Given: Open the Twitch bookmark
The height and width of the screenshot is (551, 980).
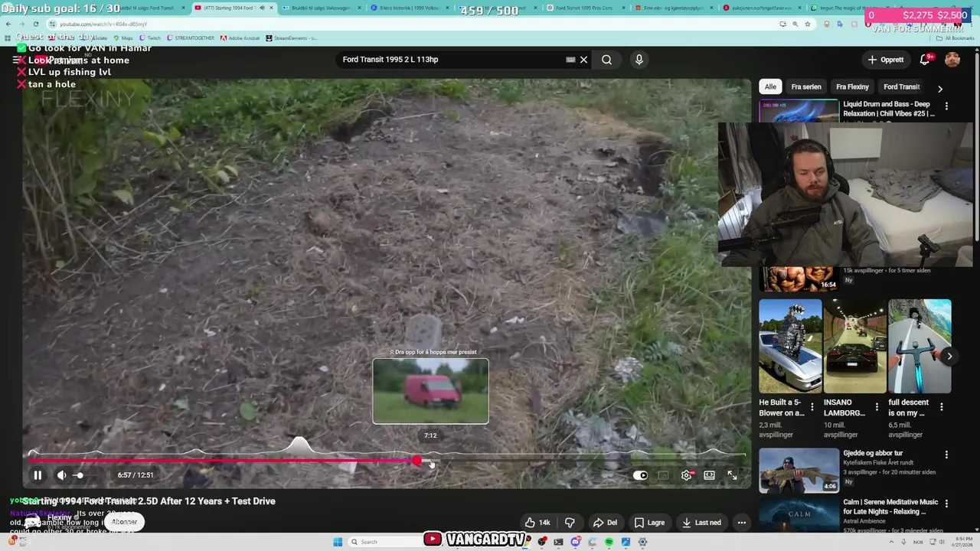Looking at the screenshot, I should point(149,37).
